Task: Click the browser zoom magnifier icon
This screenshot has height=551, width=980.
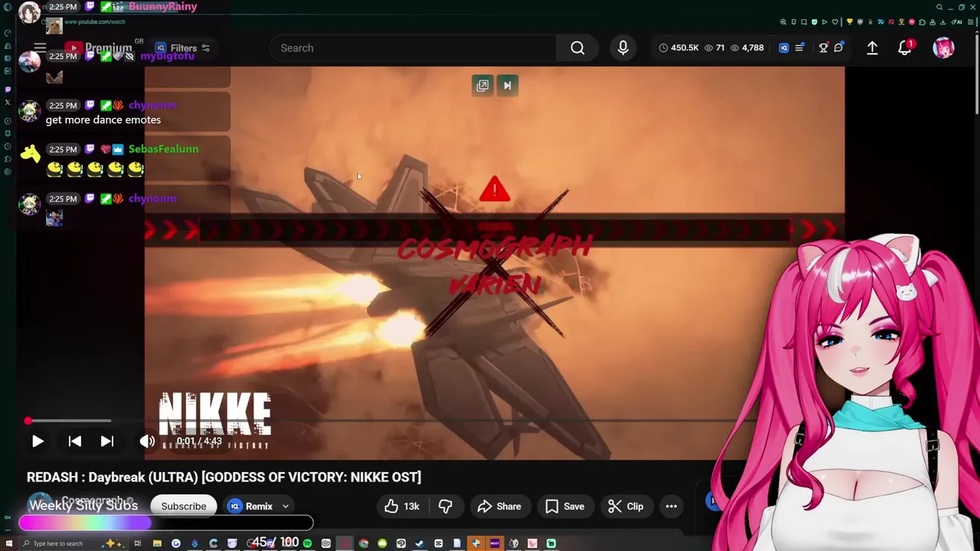Action: point(783,22)
